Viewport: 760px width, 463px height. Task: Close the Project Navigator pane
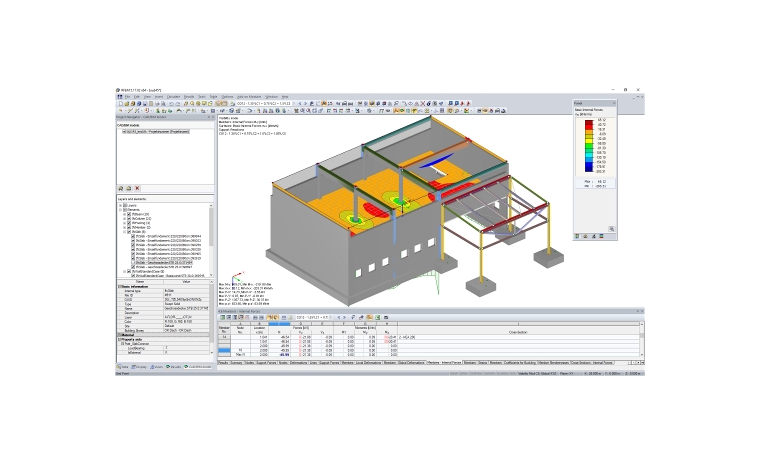pos(213,117)
